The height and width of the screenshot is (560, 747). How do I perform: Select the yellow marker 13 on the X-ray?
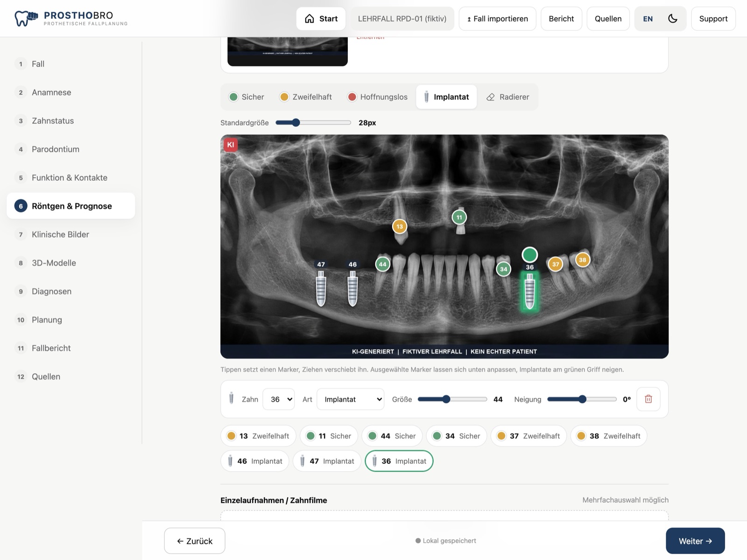(400, 227)
